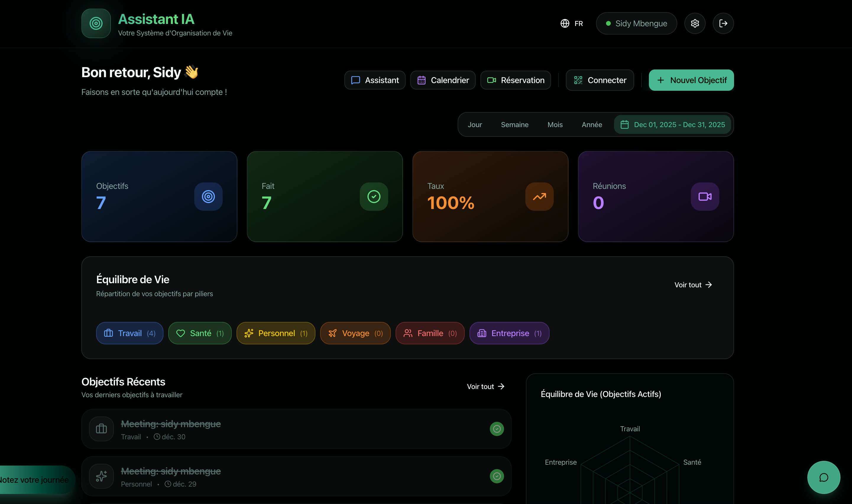Toggle completion check on Travail meeting goal
This screenshot has width=852, height=504.
[x=496, y=429]
